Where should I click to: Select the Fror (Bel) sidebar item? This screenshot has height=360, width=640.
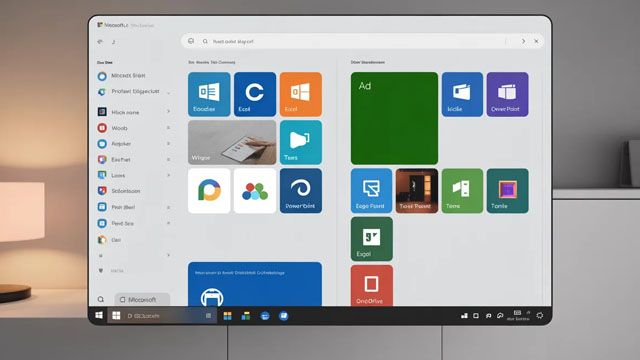116,207
